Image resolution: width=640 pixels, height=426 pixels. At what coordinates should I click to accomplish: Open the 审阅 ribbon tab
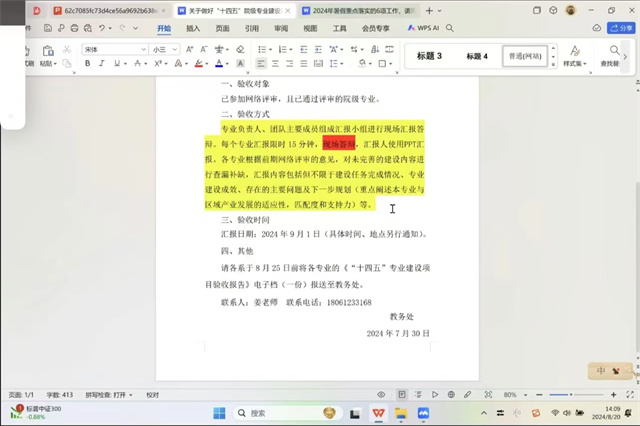coord(281,29)
